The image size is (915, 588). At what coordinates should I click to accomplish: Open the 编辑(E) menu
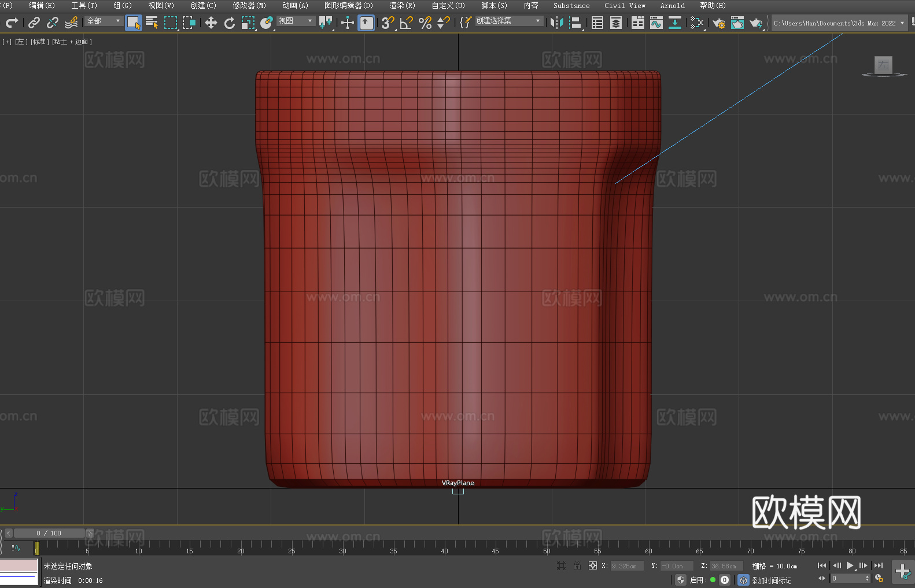(42, 6)
